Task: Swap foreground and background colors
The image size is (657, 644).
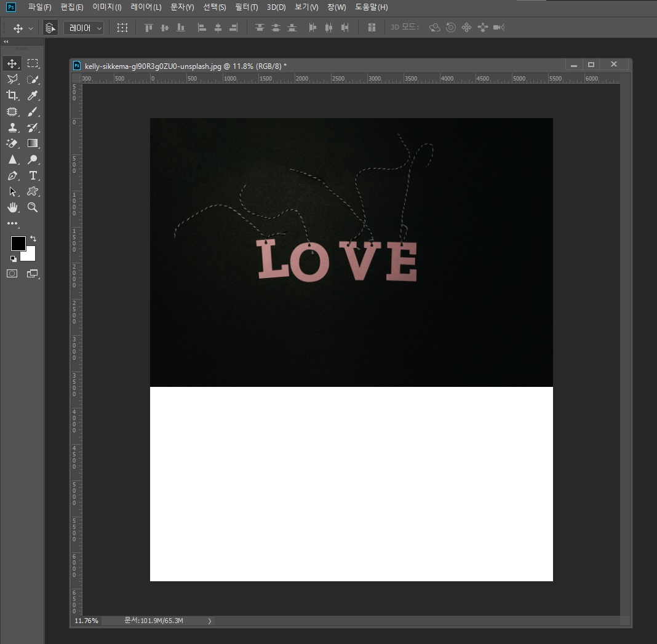Action: click(x=33, y=239)
